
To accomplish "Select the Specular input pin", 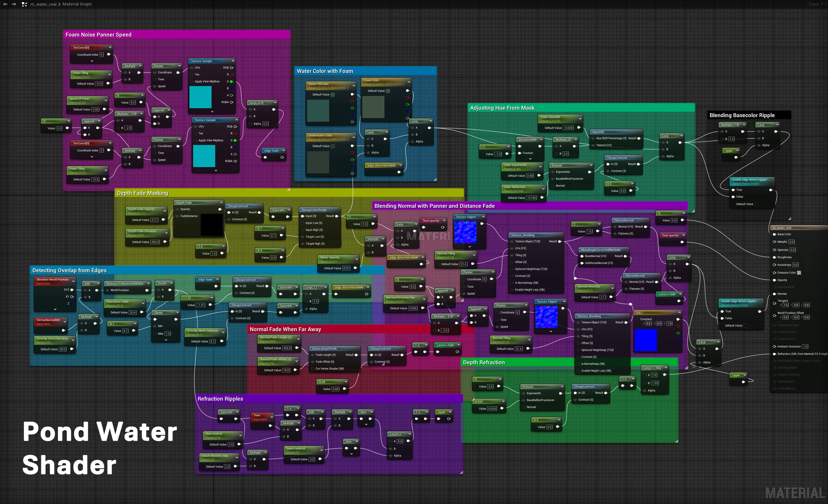I will click(775, 250).
